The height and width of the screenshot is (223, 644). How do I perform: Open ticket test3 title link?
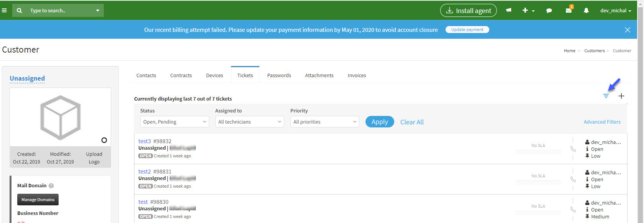point(144,141)
